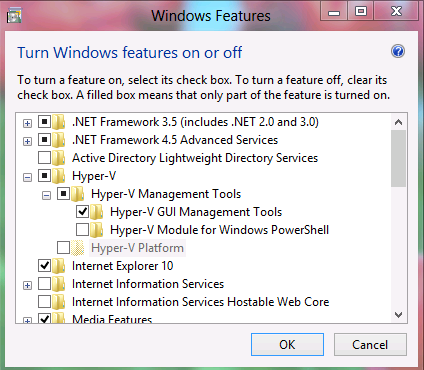
Task: Click the scrollbar down arrow
Action: [x=398, y=315]
